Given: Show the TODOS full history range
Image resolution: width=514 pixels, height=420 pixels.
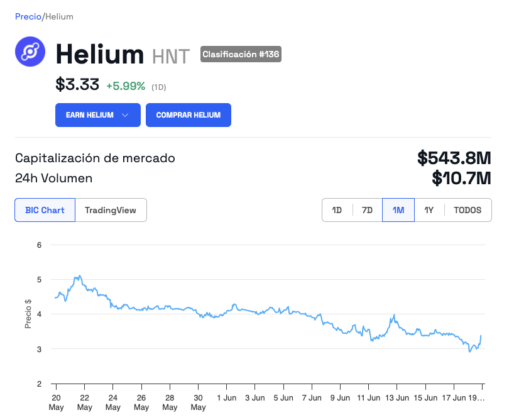Looking at the screenshot, I should [x=468, y=210].
